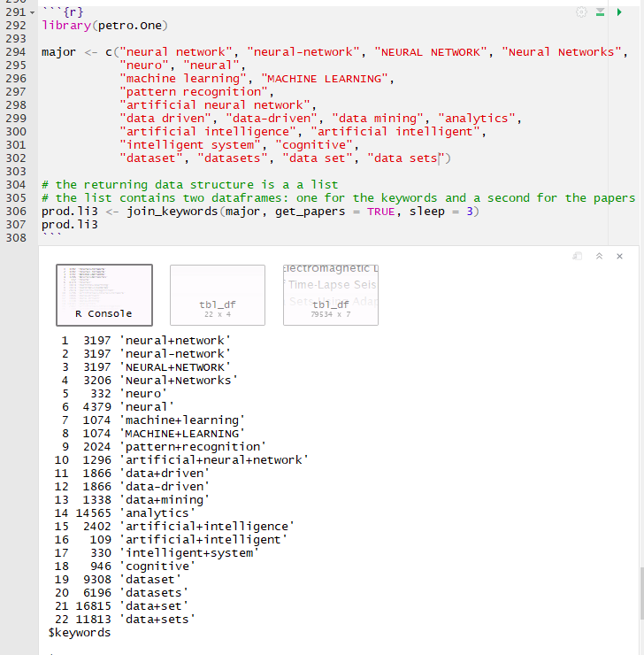Run all chunks above this one
Image resolution: width=644 pixels, height=655 pixels.
[x=601, y=12]
